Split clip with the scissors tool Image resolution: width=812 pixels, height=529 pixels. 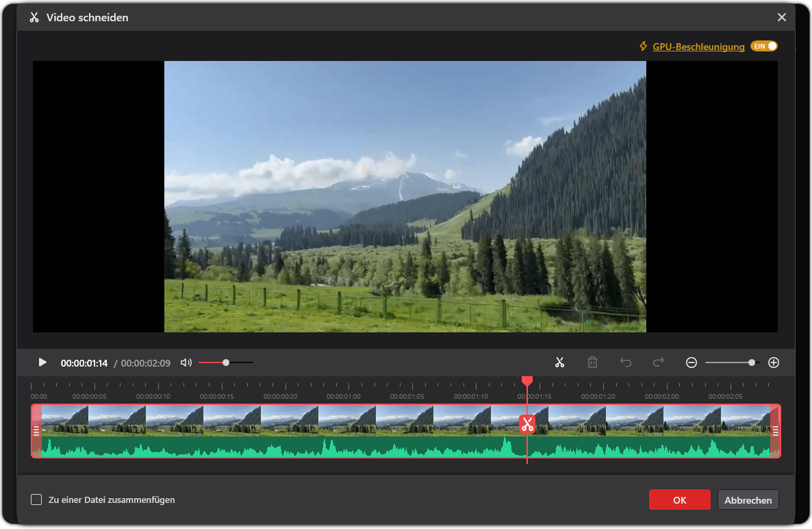[559, 362]
